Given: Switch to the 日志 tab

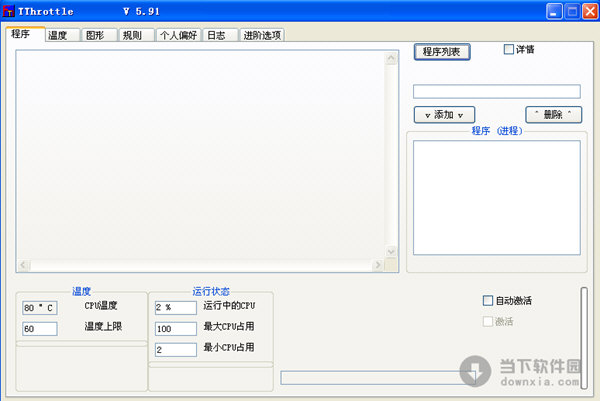Looking at the screenshot, I should (x=220, y=35).
